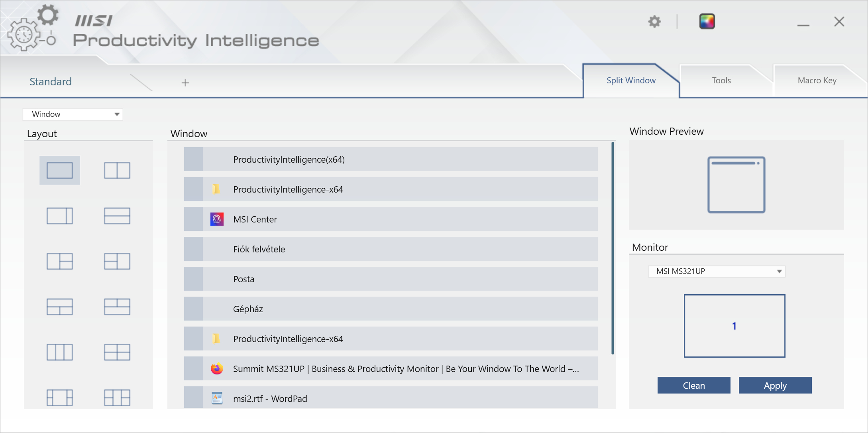
Task: Toggle selection box for Summit MS321UP row
Action: pyautogui.click(x=193, y=368)
